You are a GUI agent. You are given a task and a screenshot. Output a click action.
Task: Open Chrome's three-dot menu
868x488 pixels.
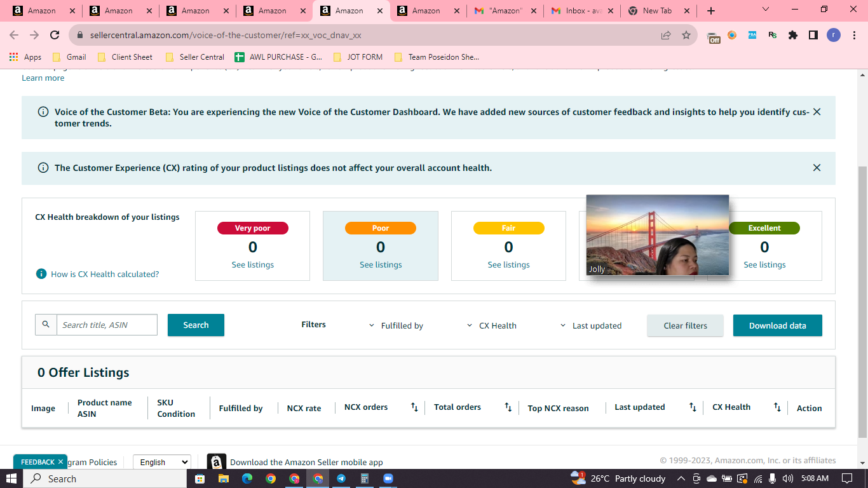coord(854,36)
